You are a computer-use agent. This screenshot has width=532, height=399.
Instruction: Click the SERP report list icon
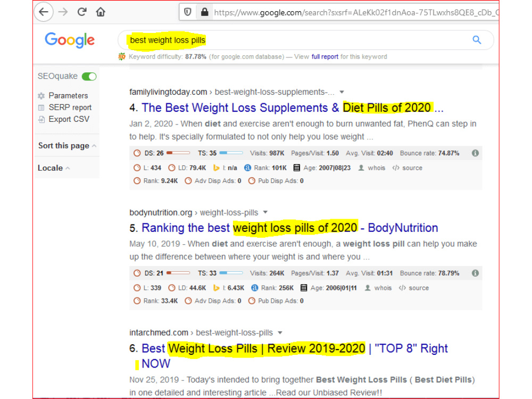point(41,108)
